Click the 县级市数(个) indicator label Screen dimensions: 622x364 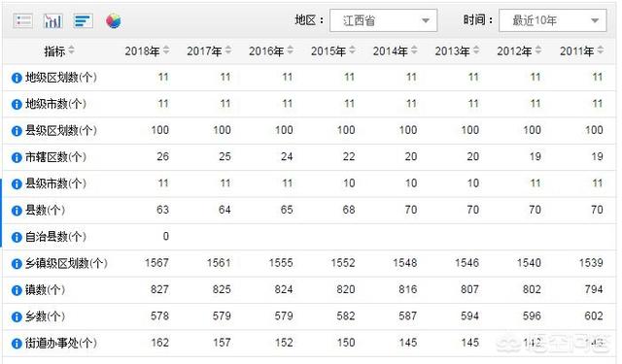(55, 183)
